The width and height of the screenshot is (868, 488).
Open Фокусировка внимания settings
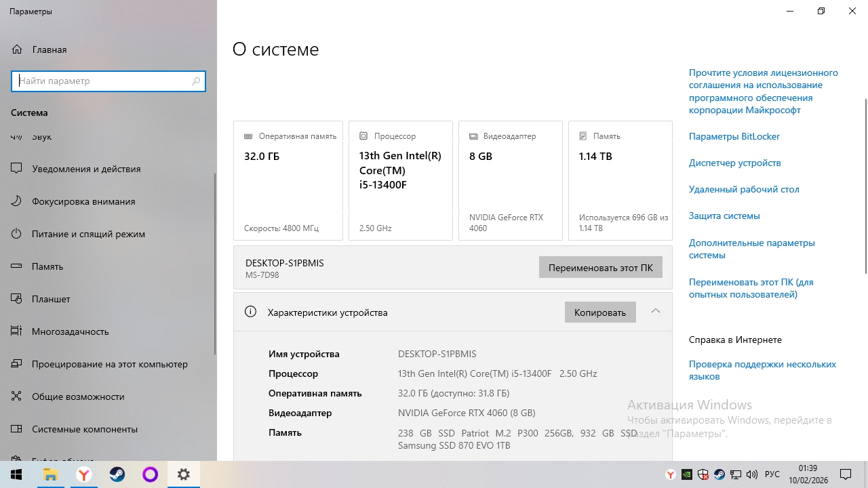click(x=108, y=201)
